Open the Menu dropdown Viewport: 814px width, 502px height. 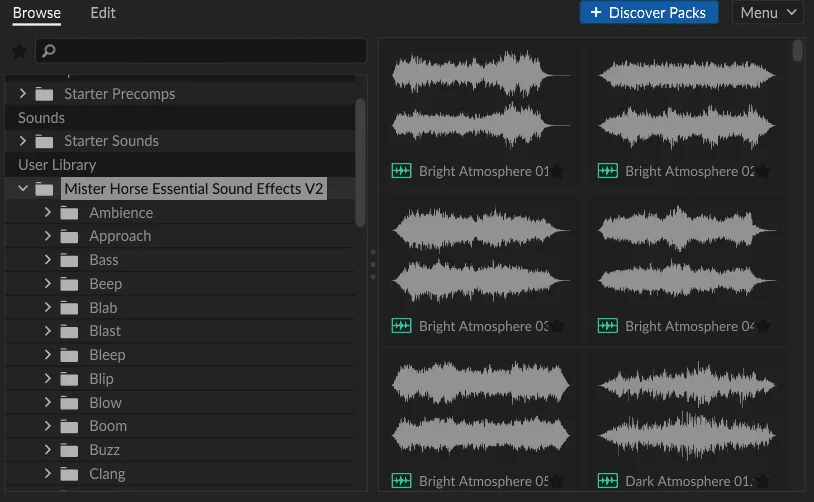(x=767, y=12)
